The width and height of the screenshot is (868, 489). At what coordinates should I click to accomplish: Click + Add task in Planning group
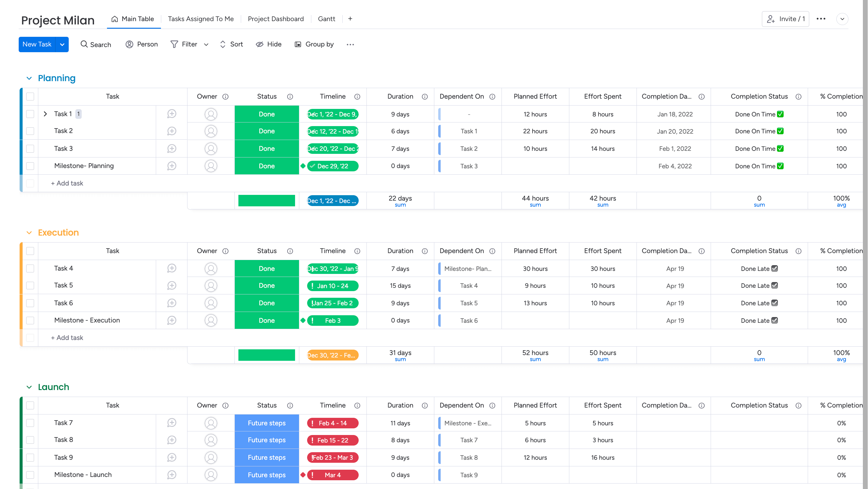(67, 183)
